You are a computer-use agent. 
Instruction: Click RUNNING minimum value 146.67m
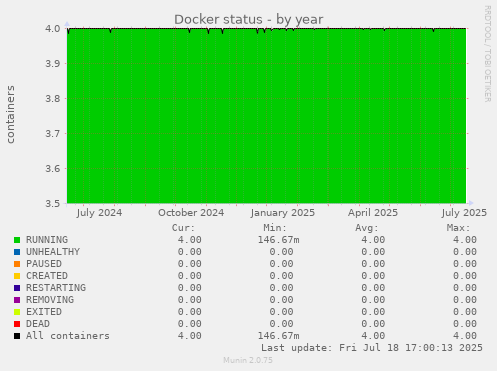(x=279, y=240)
